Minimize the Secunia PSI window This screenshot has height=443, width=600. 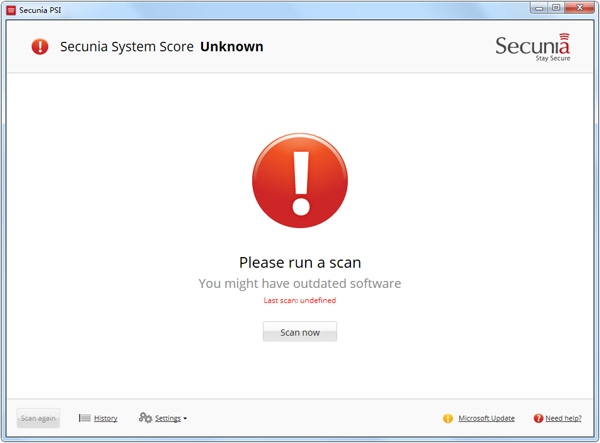click(538, 7)
